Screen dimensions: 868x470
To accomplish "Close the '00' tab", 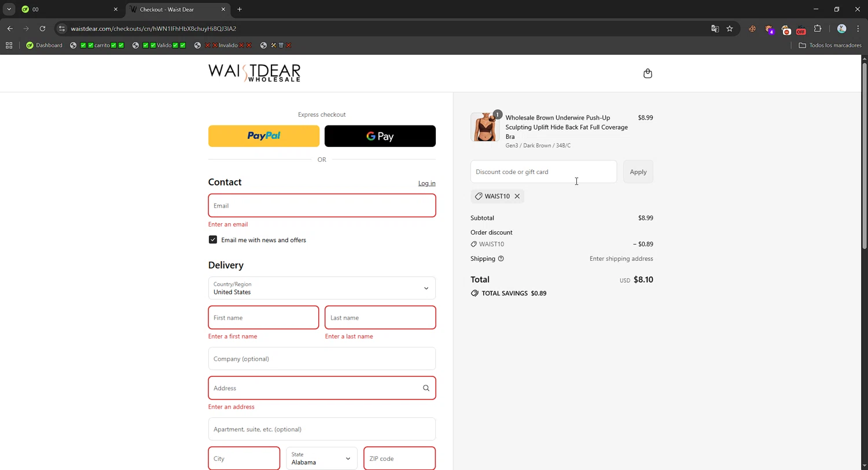I will pos(115,9).
